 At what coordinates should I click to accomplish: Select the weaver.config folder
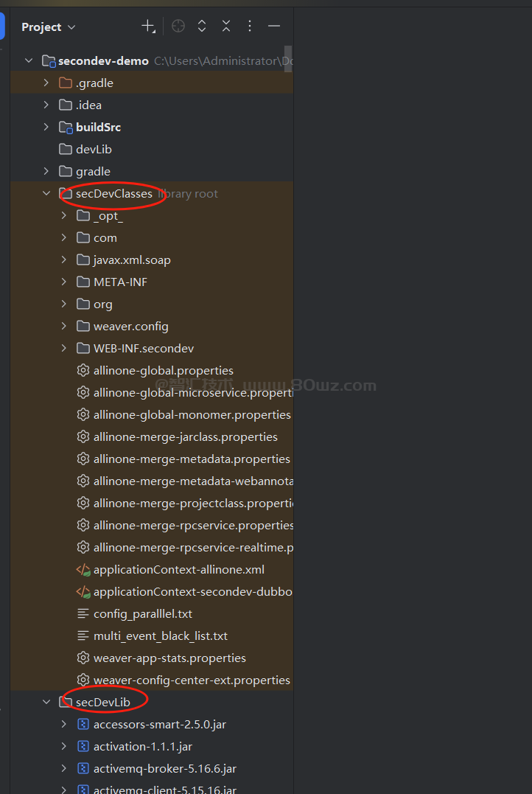130,327
